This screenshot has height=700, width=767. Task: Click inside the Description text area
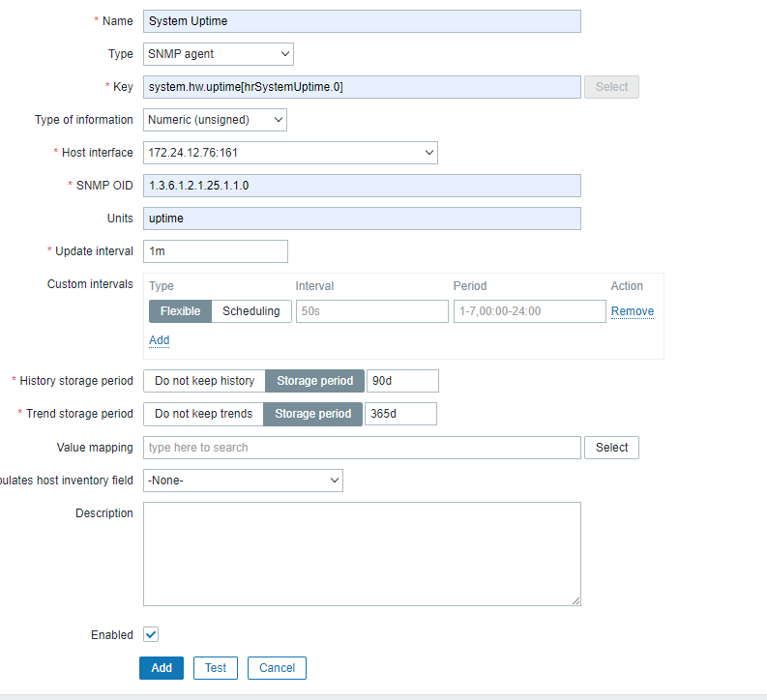pos(362,554)
